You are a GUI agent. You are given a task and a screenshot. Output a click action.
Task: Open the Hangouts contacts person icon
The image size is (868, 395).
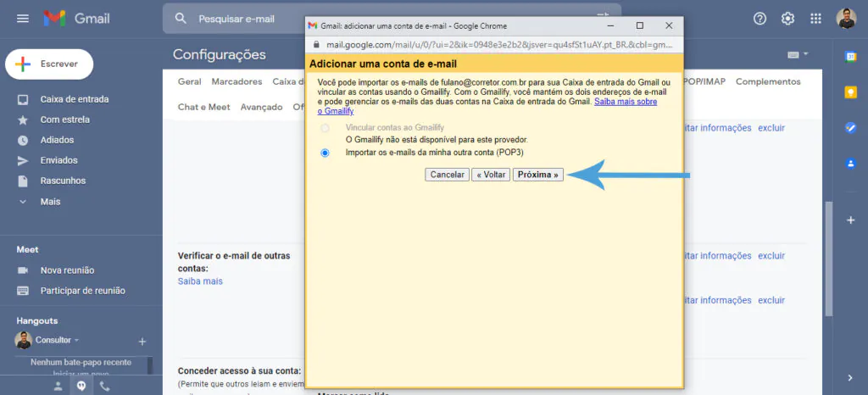click(58, 387)
